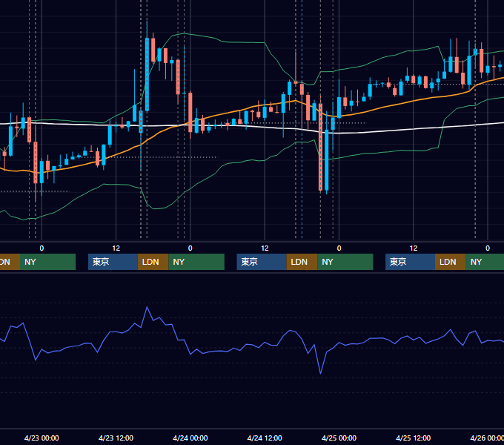Click the oscillator line's lowest trough

pyautogui.click(x=320, y=373)
